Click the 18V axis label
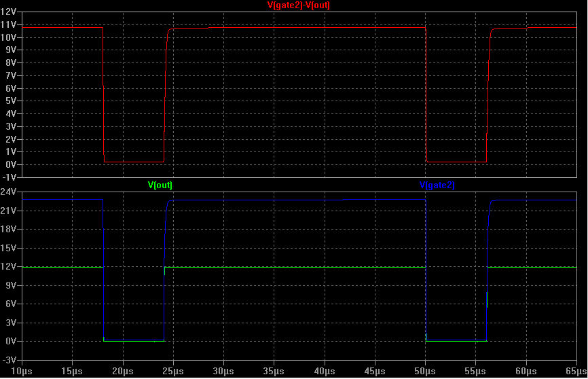588x379 pixels. pyautogui.click(x=8, y=230)
